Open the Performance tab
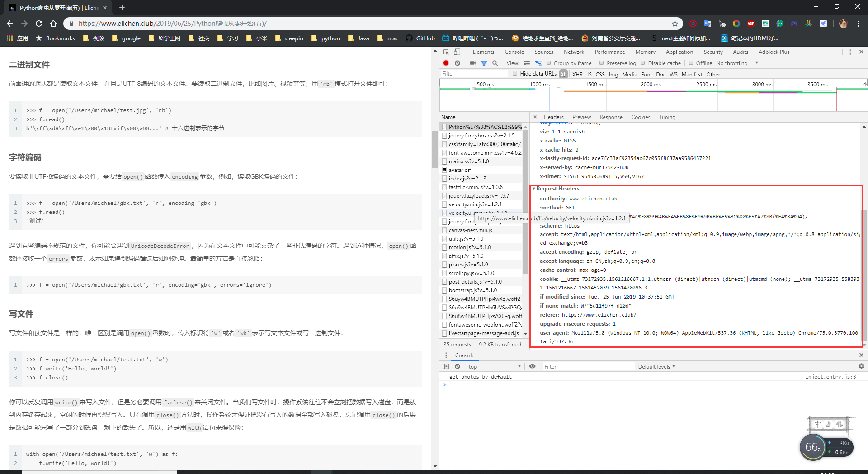Image resolution: width=868 pixels, height=474 pixels. tap(609, 52)
